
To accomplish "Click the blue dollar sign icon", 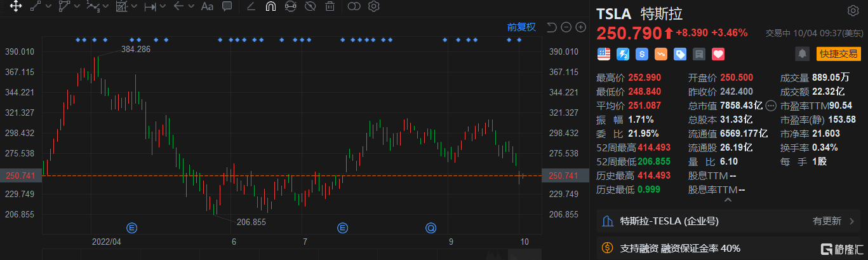I will coord(641,54).
